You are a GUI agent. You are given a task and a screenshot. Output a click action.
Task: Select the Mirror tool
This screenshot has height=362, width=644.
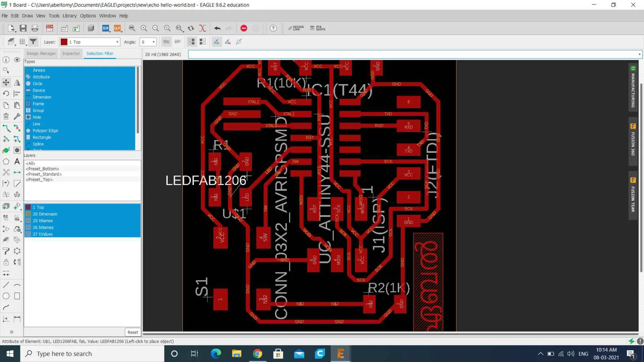point(17,82)
